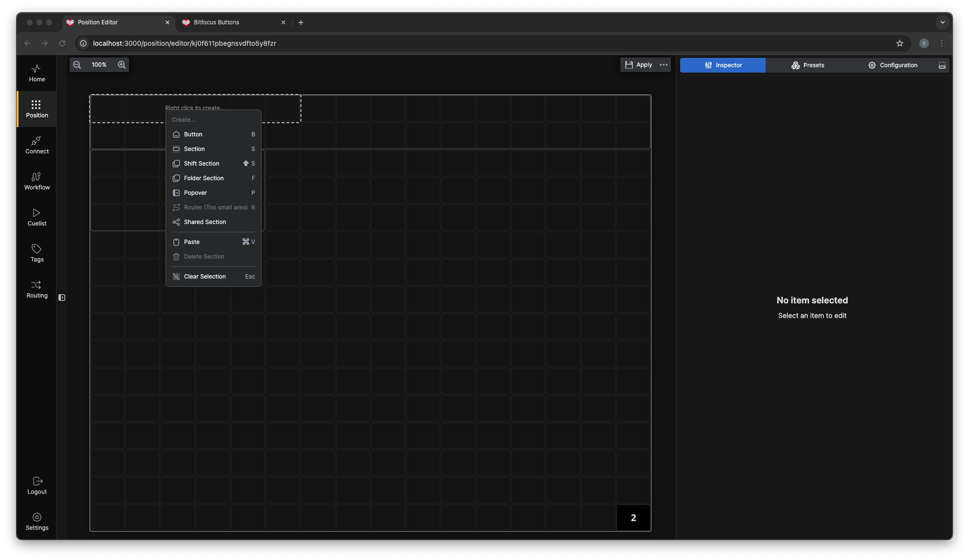Open the Chrome three-dot menu
The width and height of the screenshot is (969, 560).
tap(942, 43)
